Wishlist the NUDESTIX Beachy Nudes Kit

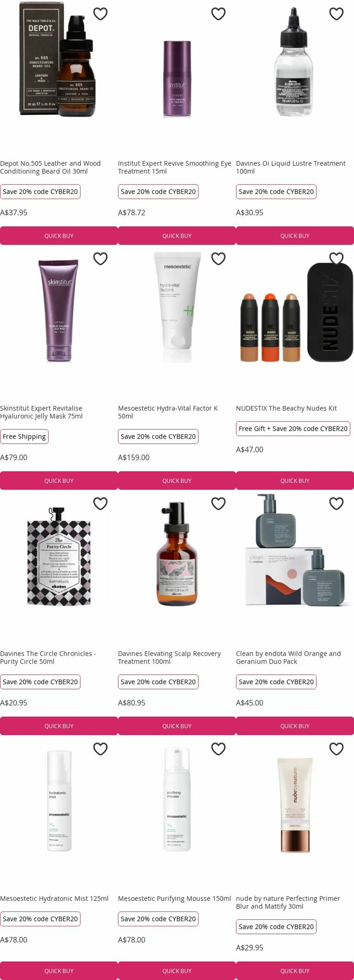[x=336, y=259]
